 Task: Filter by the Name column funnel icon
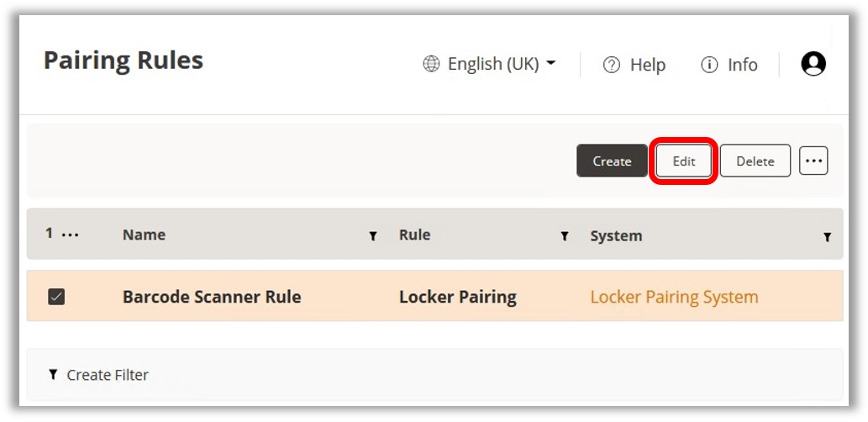click(372, 237)
